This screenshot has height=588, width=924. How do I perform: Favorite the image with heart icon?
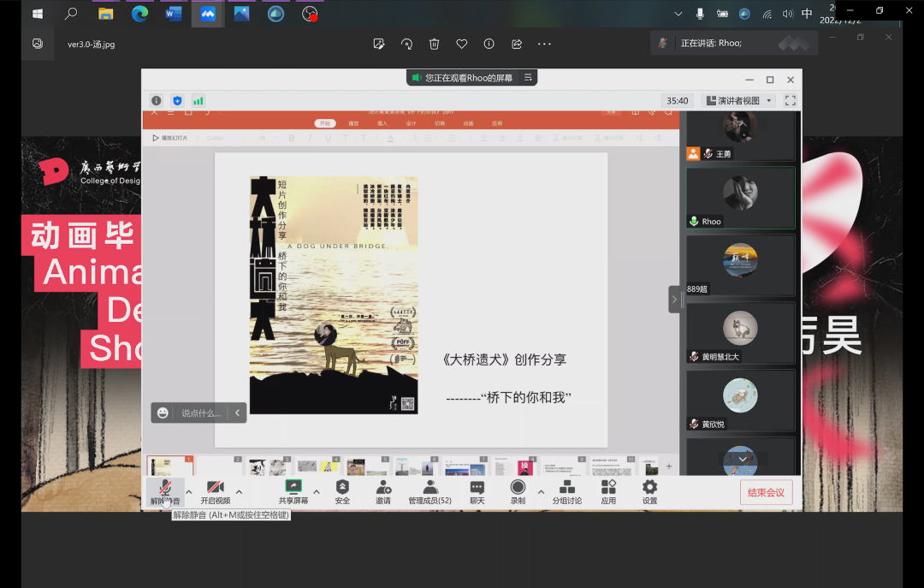(x=461, y=44)
